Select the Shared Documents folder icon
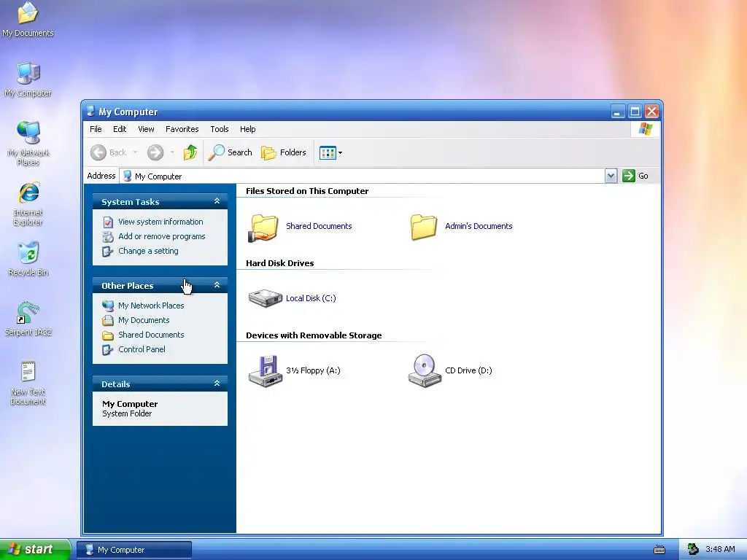The image size is (747, 560). [x=263, y=227]
